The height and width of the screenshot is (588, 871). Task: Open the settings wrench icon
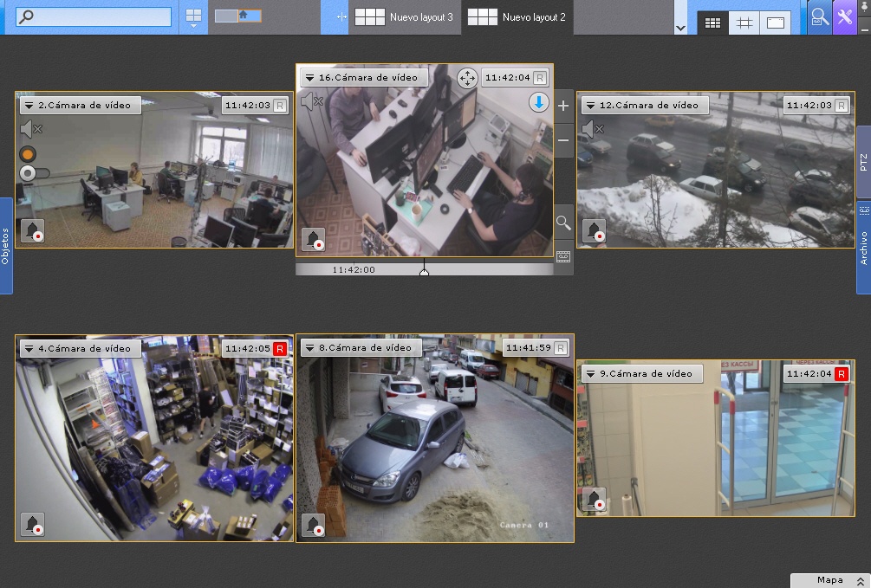pos(845,17)
